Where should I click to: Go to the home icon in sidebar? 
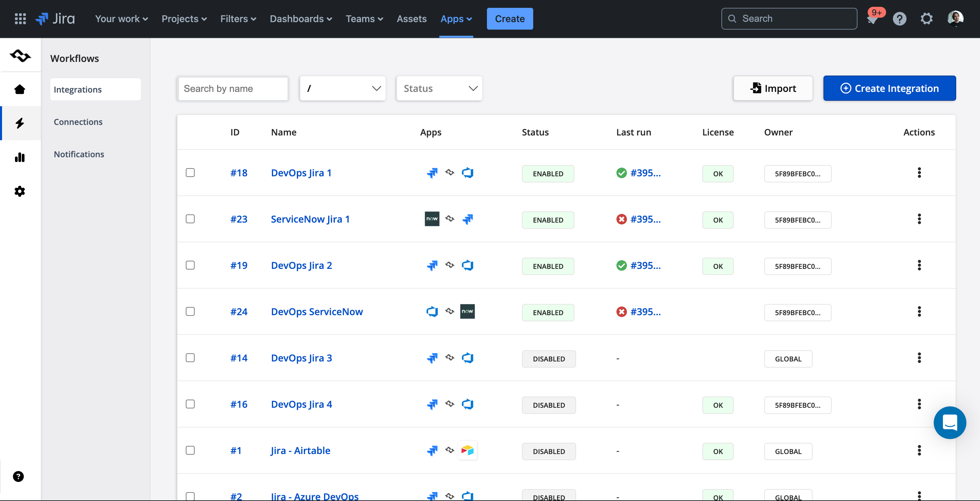coord(20,89)
